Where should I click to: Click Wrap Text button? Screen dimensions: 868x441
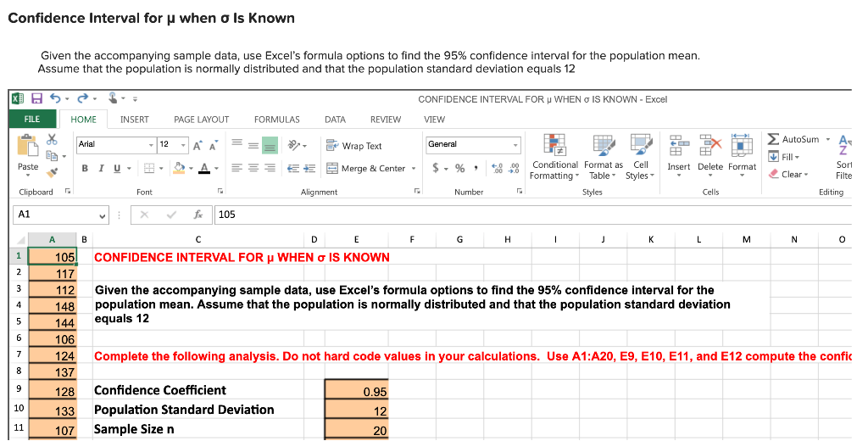tap(354, 146)
